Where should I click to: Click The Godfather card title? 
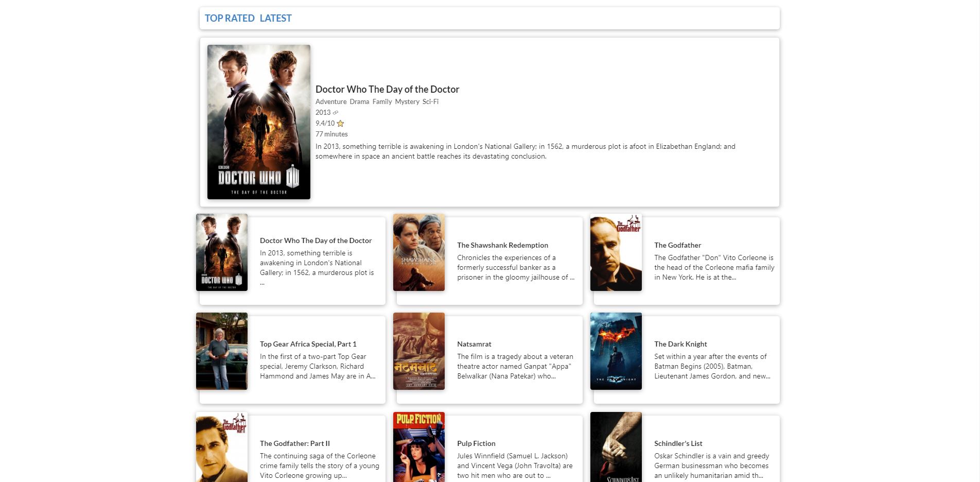677,245
